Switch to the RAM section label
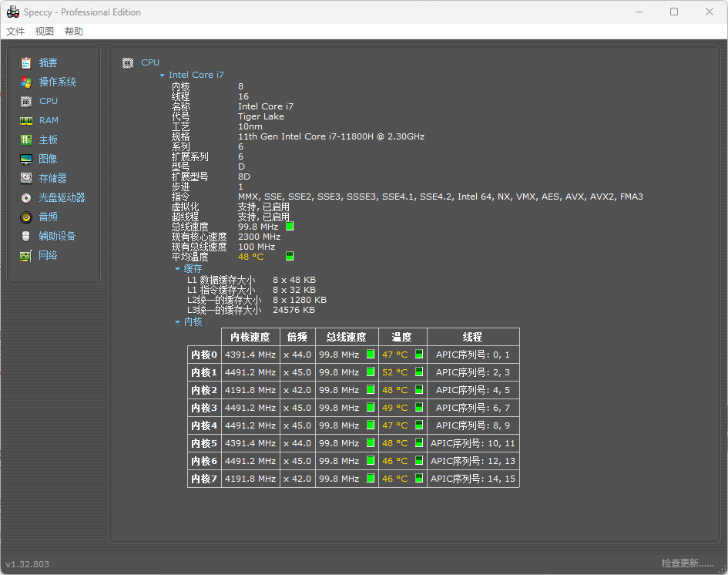The height and width of the screenshot is (575, 728). (49, 120)
